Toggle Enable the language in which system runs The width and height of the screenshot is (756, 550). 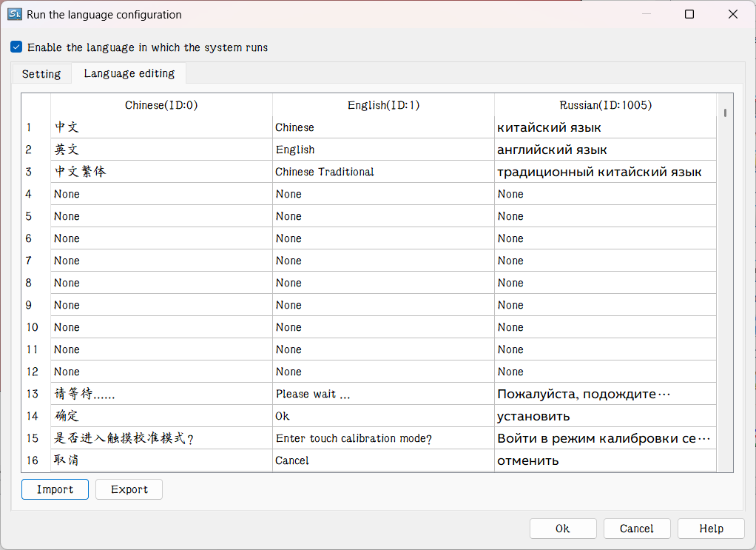click(16, 47)
